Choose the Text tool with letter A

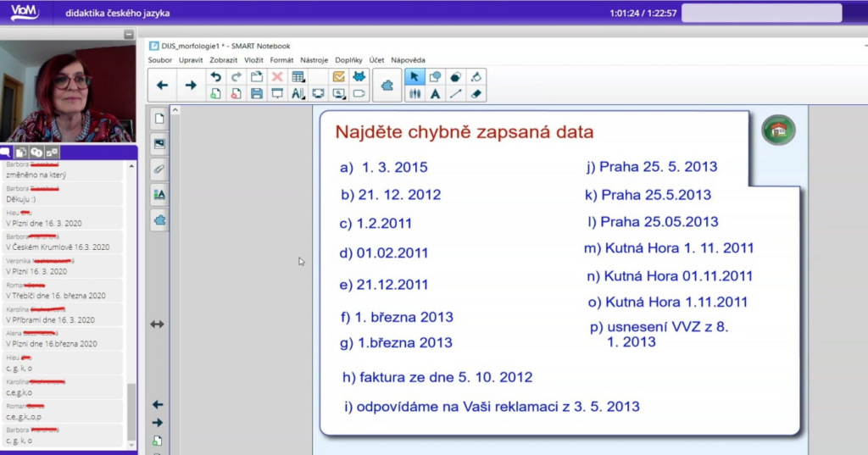pyautogui.click(x=435, y=94)
